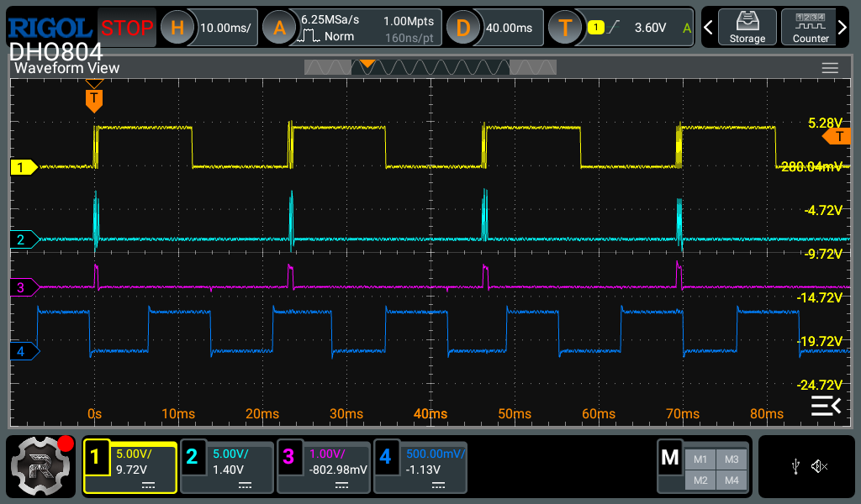Viewport: 861px width, 504px height.
Task: Toggle math channel M3
Action: (732, 459)
